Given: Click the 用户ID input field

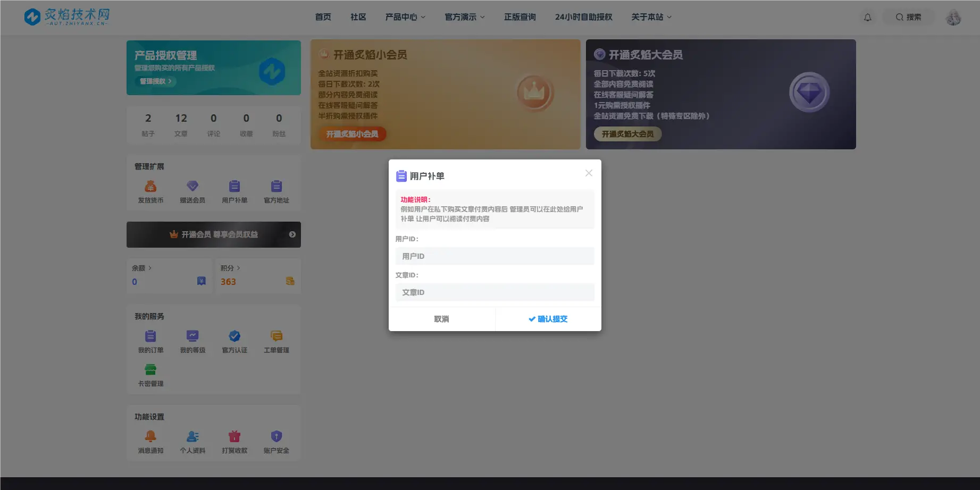Looking at the screenshot, I should click(x=494, y=256).
